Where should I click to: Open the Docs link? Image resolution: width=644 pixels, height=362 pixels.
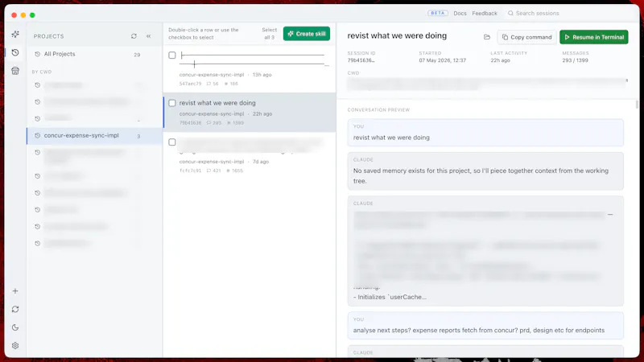click(460, 13)
